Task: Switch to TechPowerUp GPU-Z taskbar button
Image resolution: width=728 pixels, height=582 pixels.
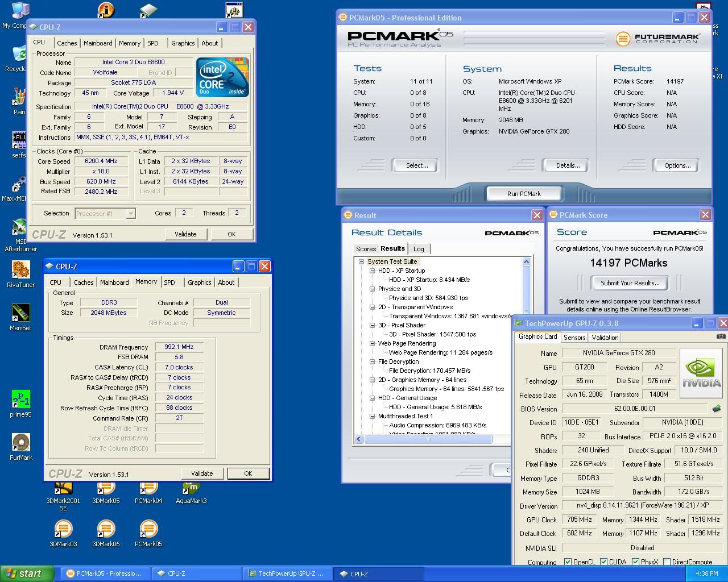Action: (287, 573)
